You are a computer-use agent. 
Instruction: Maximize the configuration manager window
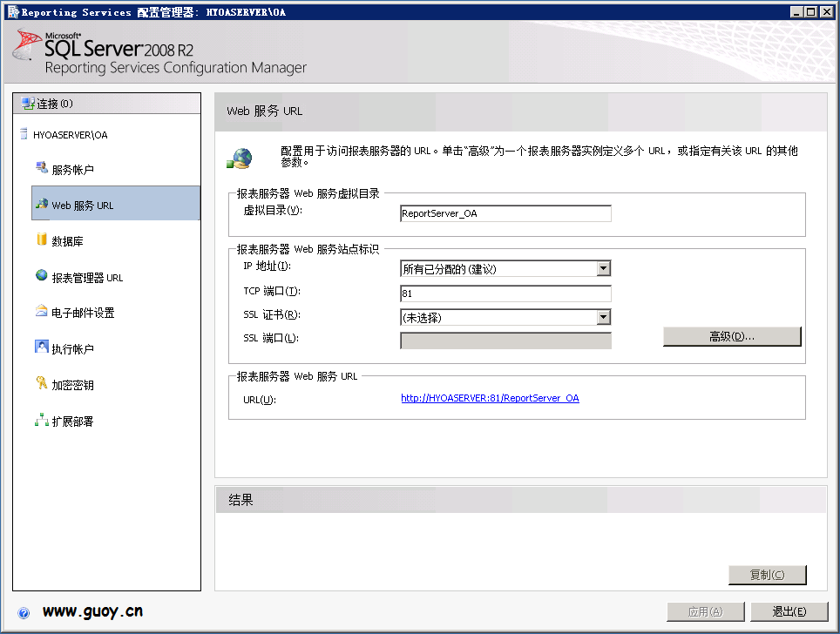coord(811,12)
